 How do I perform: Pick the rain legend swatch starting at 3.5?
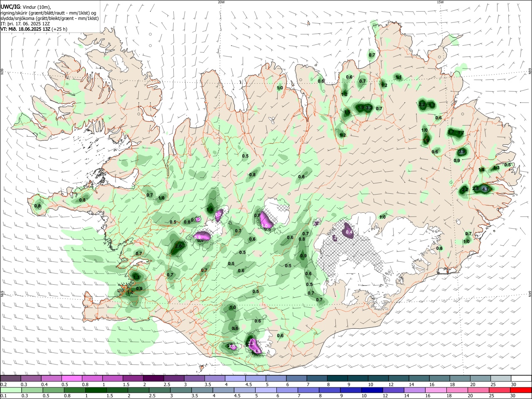point(202,390)
